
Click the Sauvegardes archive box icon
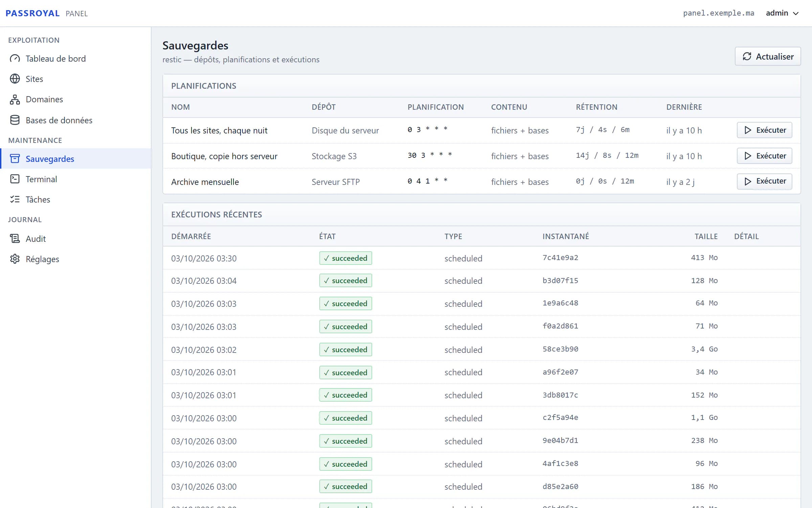[x=15, y=158]
